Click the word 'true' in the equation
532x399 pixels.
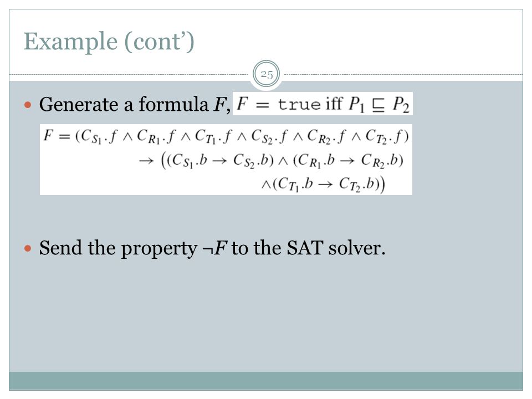299,104
